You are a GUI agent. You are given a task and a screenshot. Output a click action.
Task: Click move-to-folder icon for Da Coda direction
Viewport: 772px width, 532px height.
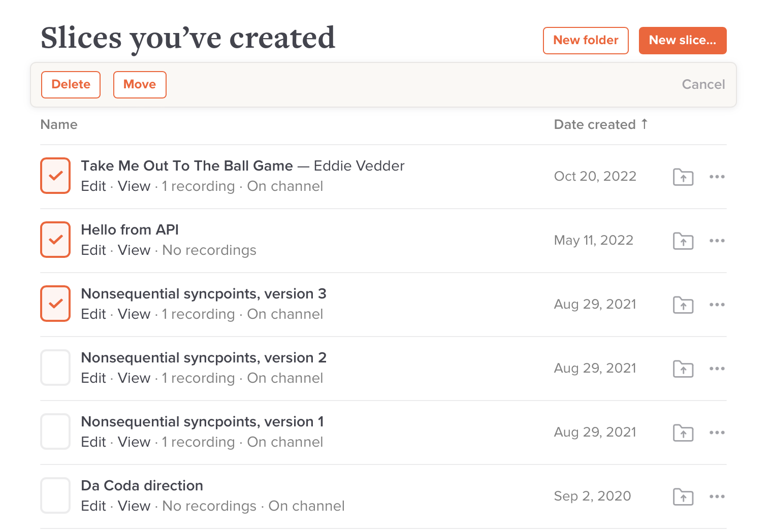point(683,497)
